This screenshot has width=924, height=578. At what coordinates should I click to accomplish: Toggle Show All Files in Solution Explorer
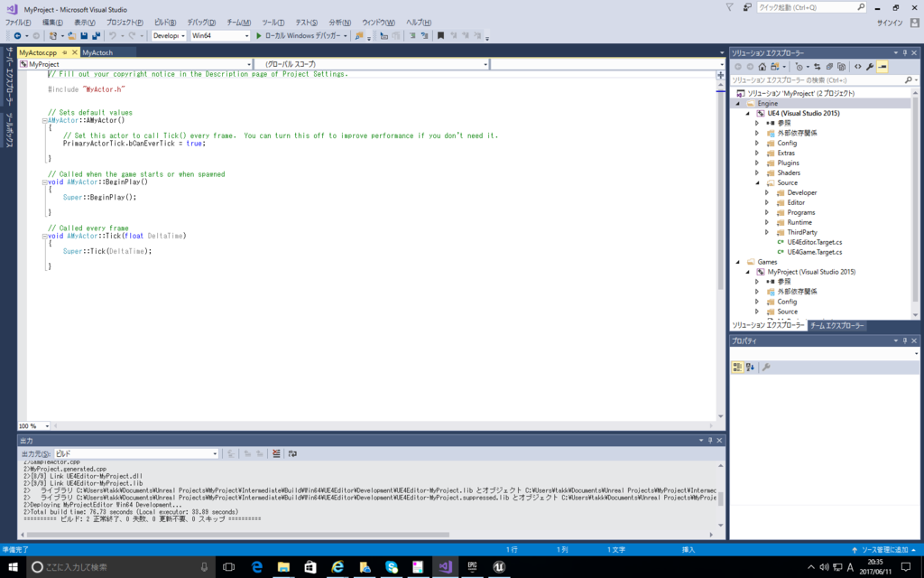[842, 67]
